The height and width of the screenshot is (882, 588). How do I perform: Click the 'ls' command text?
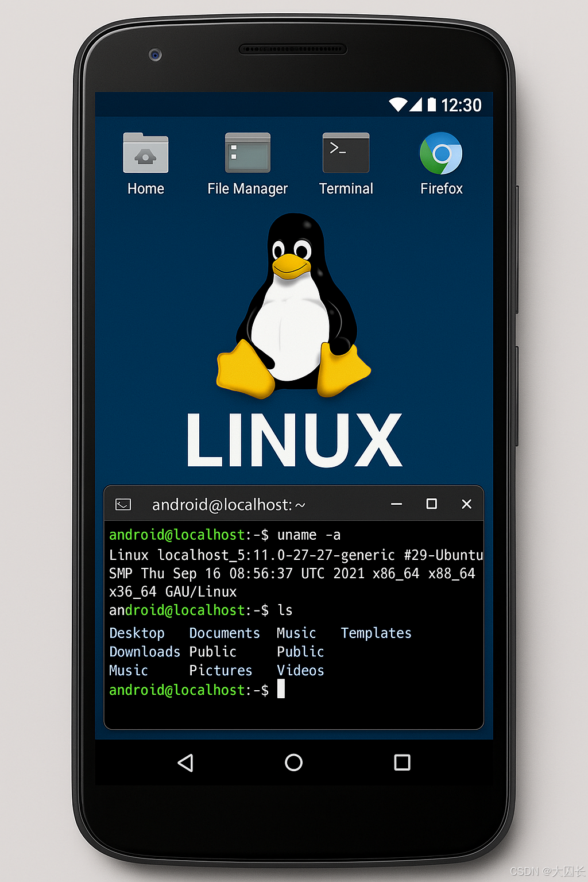285,610
